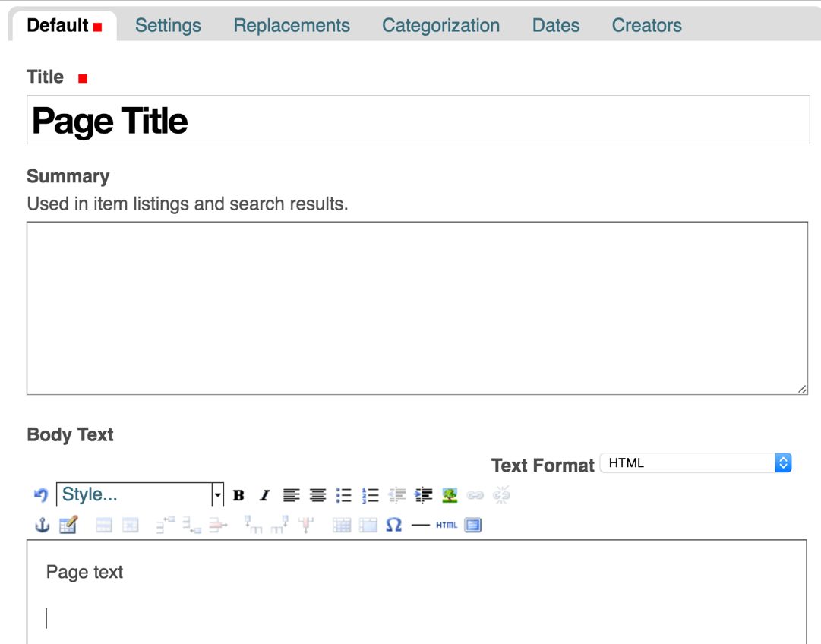Click the summary help text about listings
The height and width of the screenshot is (644, 821).
click(x=188, y=204)
